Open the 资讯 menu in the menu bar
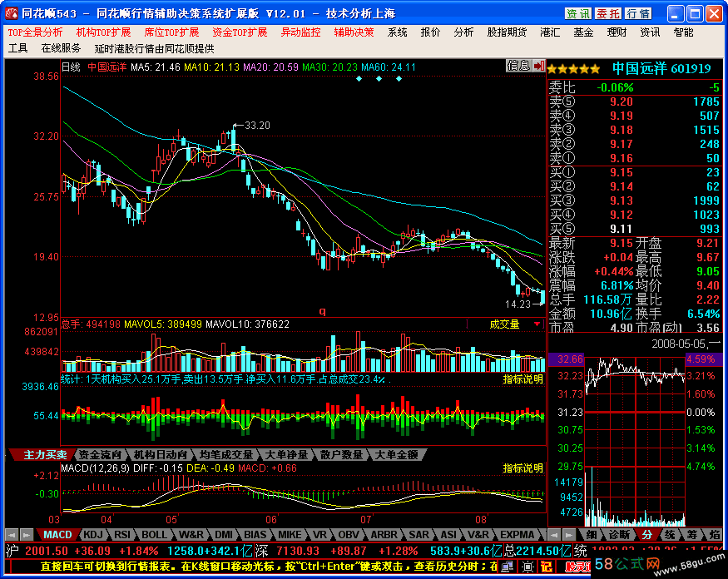Viewport: 728px width, 579px height. click(650, 32)
